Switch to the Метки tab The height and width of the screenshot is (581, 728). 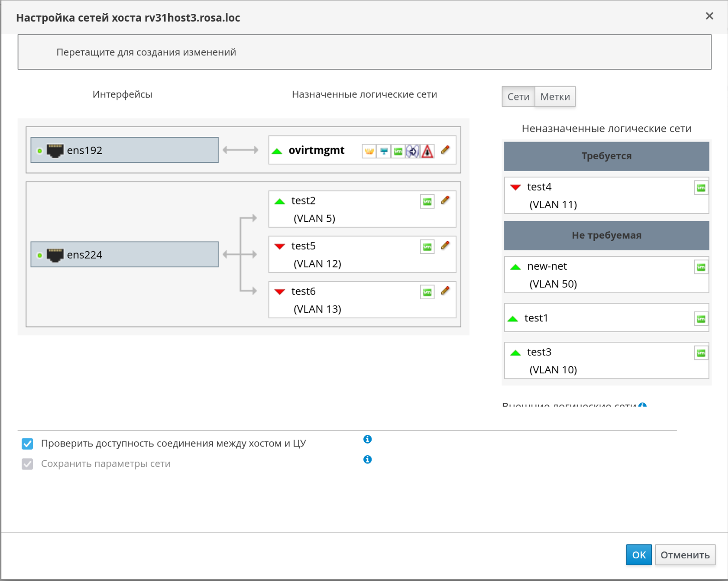click(555, 97)
